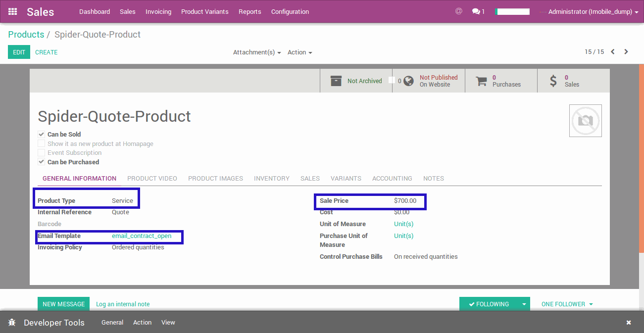Screen dimensions: 644x333
Task: Open the Purchases shopping cart icon
Action: tap(481, 81)
